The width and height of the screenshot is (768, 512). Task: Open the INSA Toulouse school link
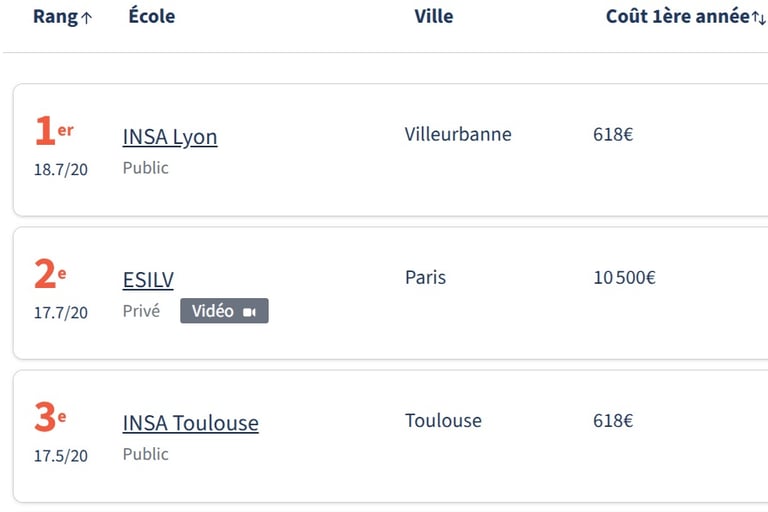click(x=191, y=423)
